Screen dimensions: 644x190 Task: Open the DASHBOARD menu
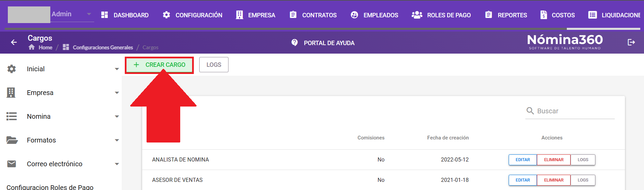(125, 15)
